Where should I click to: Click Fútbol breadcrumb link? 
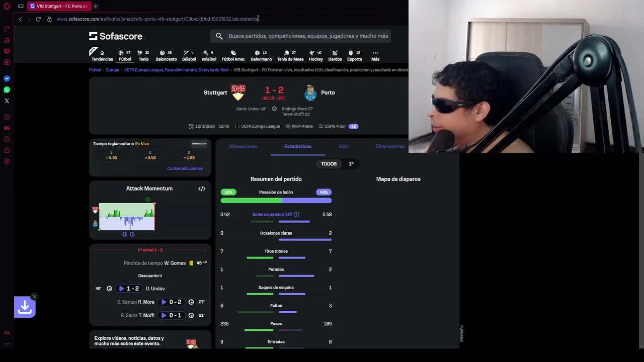click(95, 70)
